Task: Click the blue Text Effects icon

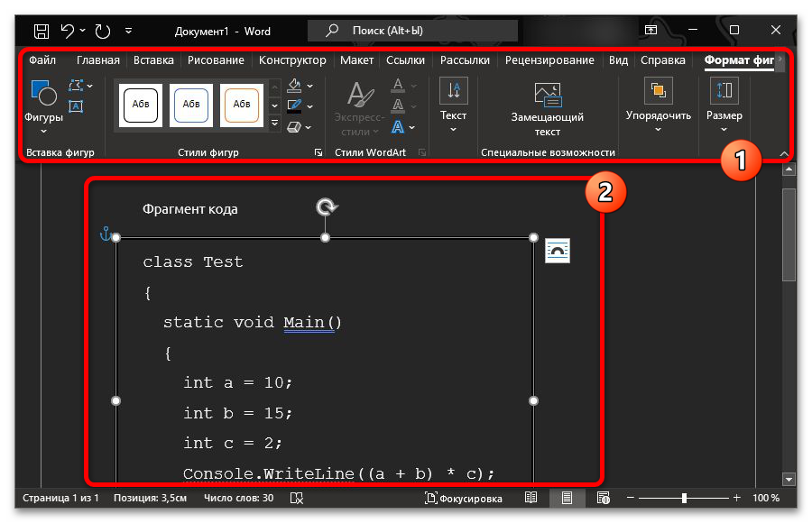Action: pyautogui.click(x=398, y=126)
